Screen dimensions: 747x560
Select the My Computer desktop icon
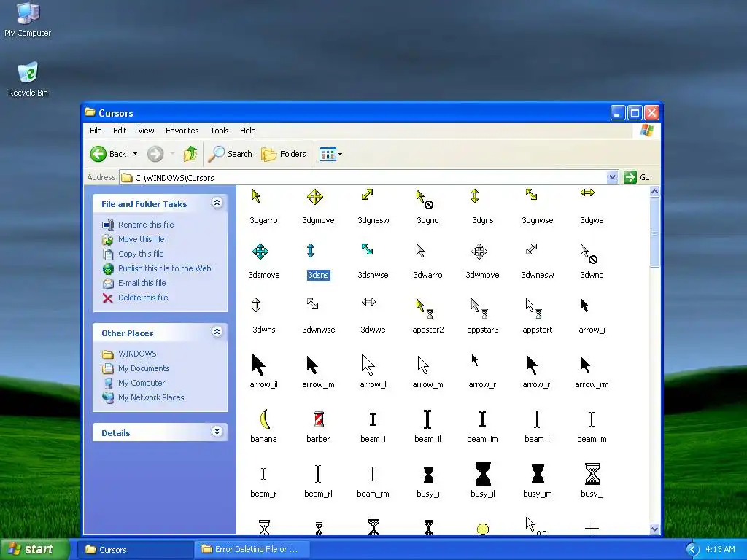click(28, 20)
